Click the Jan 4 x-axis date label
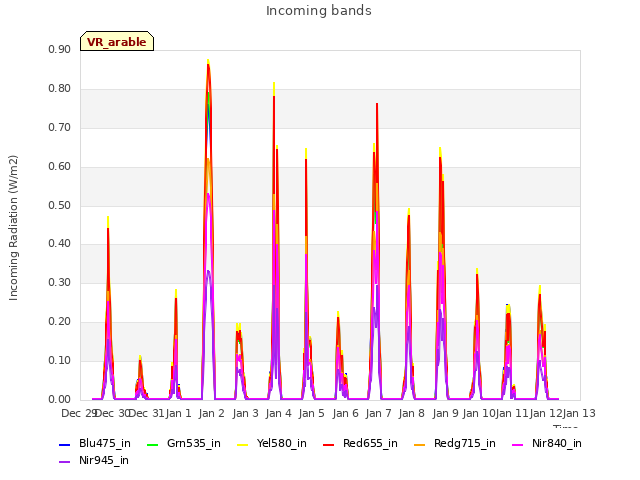 (278, 413)
